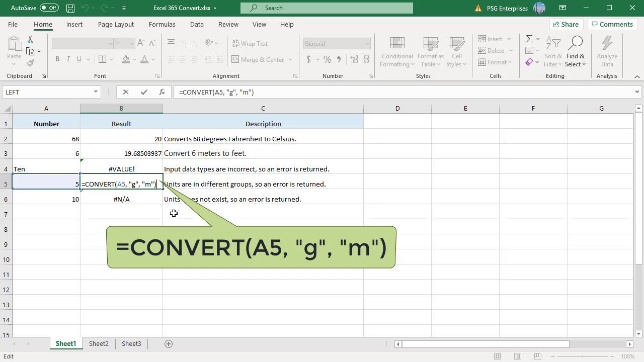Open the View tab
The image size is (644, 362).
259,24
